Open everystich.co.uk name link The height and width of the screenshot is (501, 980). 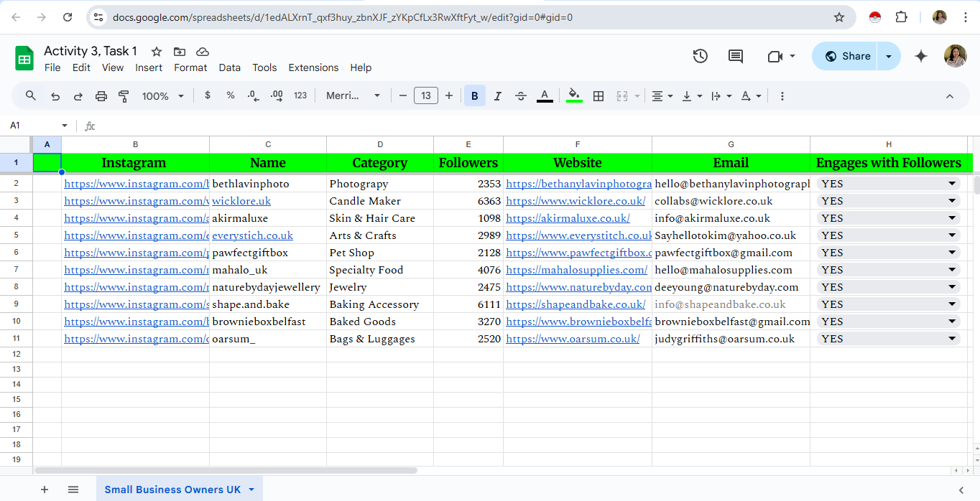coord(252,235)
